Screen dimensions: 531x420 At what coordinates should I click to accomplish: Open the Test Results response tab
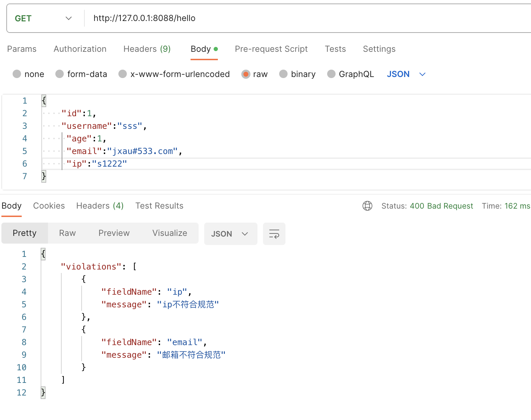[159, 206]
